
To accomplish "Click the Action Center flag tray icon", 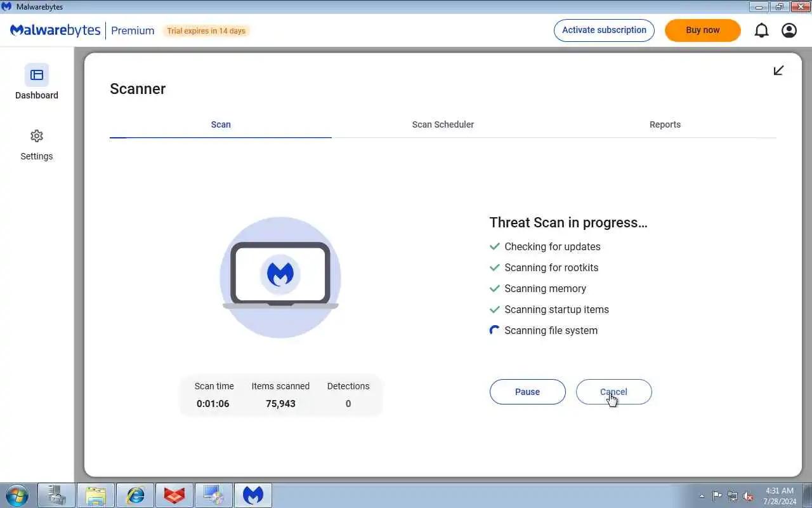I will click(x=717, y=496).
